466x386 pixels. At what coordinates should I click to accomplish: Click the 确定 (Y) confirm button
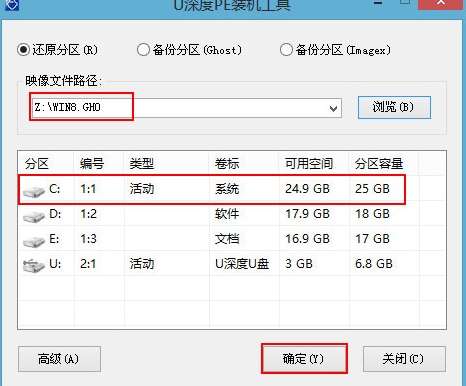tap(304, 359)
